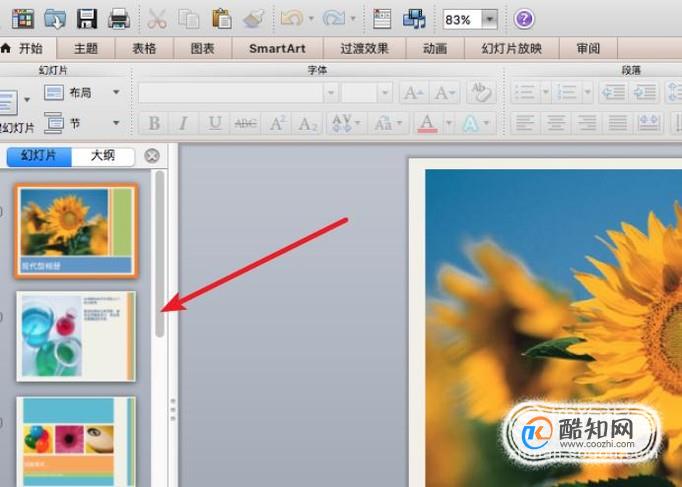Switch to the 动画 ribbon tab
The width and height of the screenshot is (682, 487).
[435, 48]
